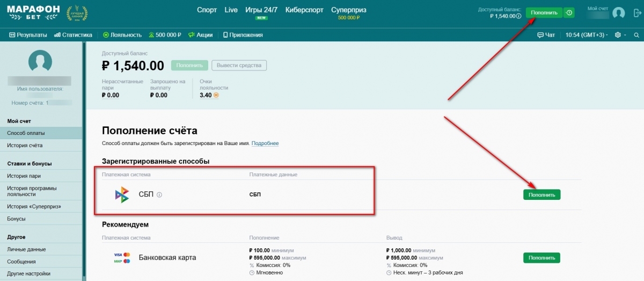Select Способ оплаты in sidebar
The width and height of the screenshot is (644, 281).
[40, 133]
